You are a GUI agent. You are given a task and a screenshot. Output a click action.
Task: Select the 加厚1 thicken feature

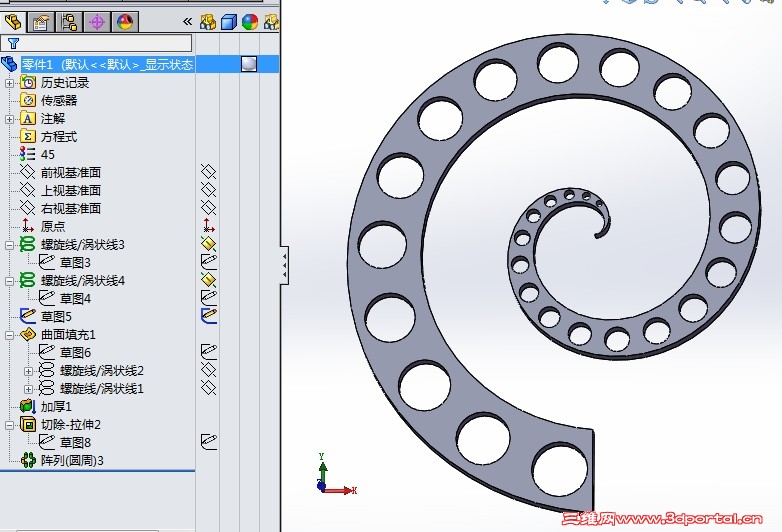pyautogui.click(x=56, y=406)
